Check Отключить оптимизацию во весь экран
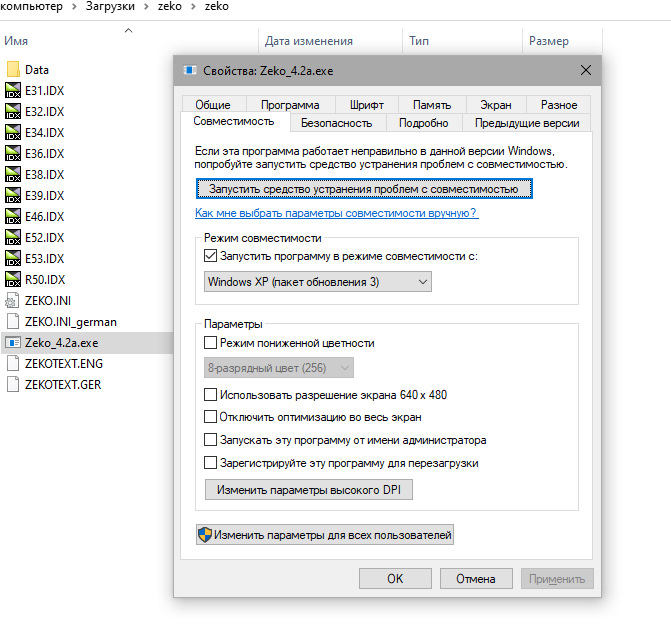The height and width of the screenshot is (629, 671). pyautogui.click(x=210, y=417)
